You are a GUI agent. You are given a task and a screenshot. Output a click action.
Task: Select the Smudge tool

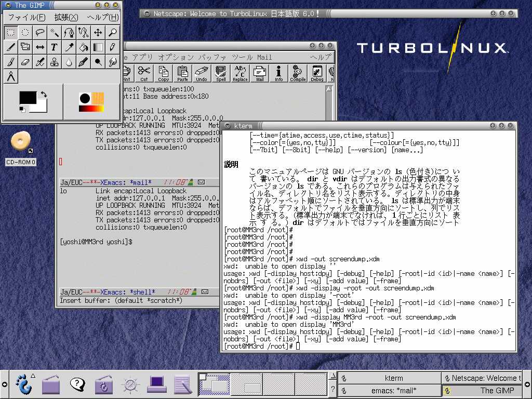(113, 62)
